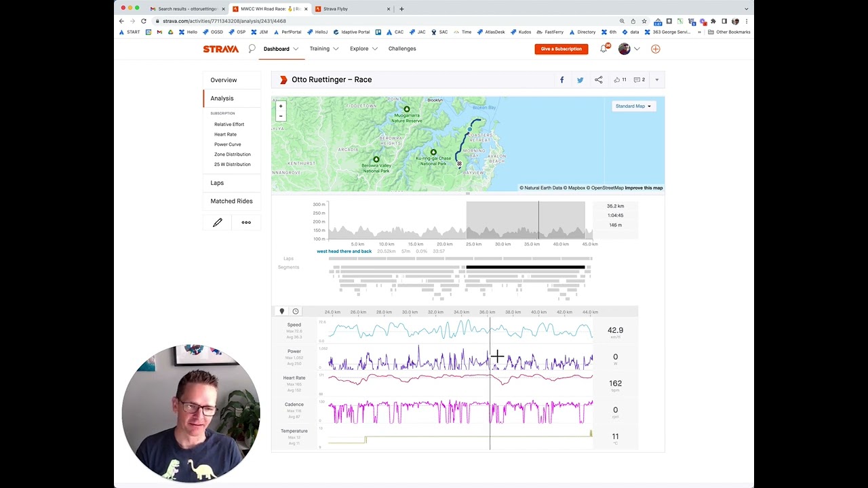The image size is (868, 488).
Task: Open Relative Effort analysis
Action: tap(229, 125)
